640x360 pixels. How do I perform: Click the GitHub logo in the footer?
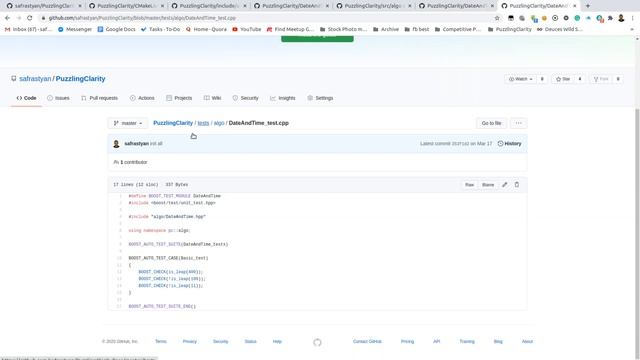[317, 342]
